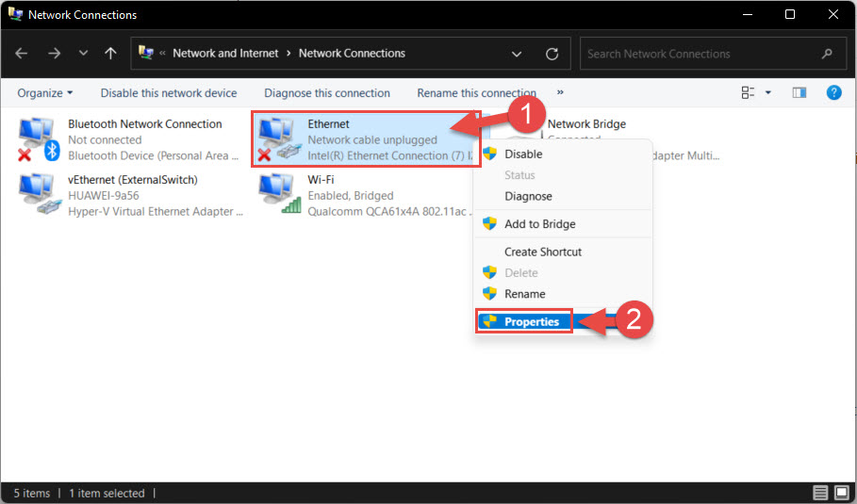Open the address bar history dropdown

pyautogui.click(x=516, y=54)
